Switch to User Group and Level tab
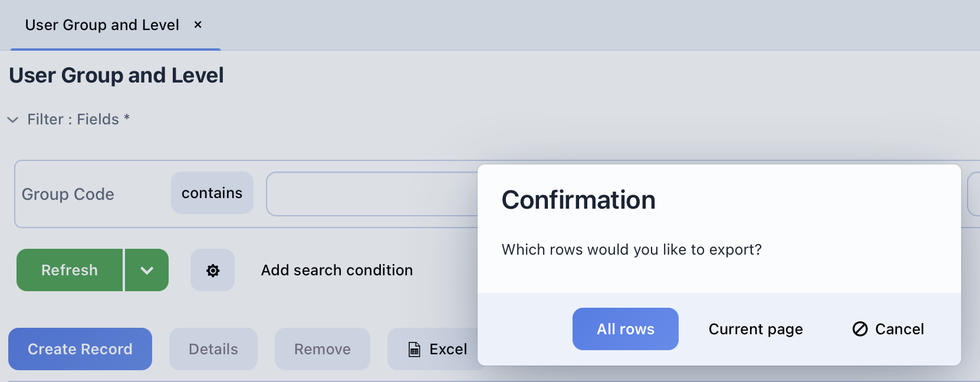 tap(101, 25)
